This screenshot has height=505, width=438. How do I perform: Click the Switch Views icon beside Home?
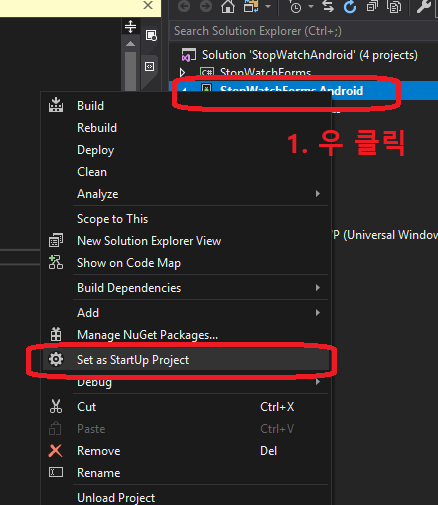251,7
